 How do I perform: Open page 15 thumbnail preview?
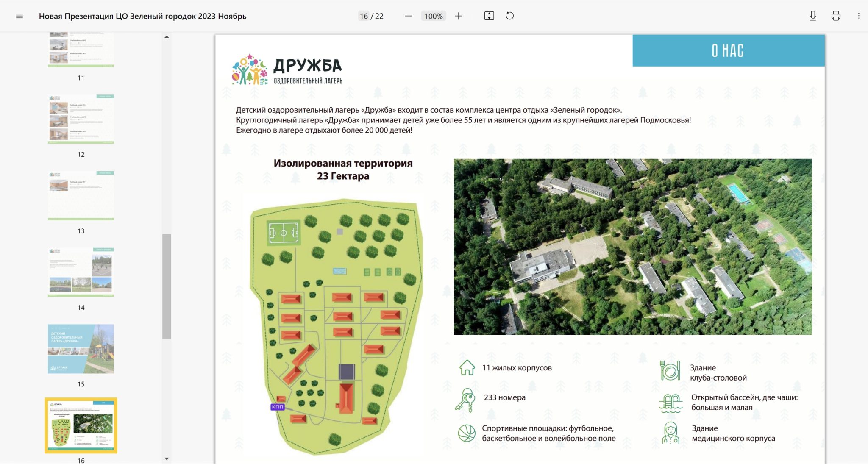[x=81, y=349]
